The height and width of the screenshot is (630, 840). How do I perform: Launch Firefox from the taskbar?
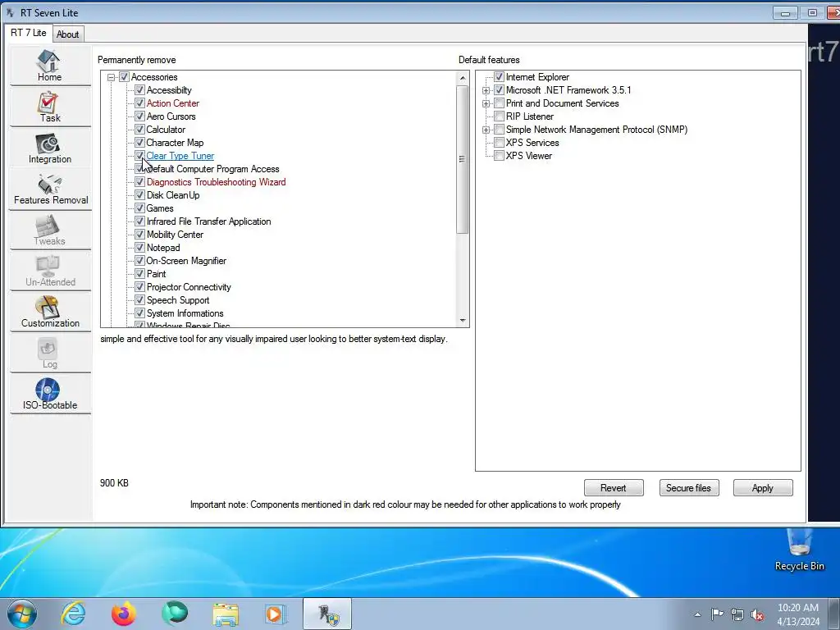[x=123, y=614]
